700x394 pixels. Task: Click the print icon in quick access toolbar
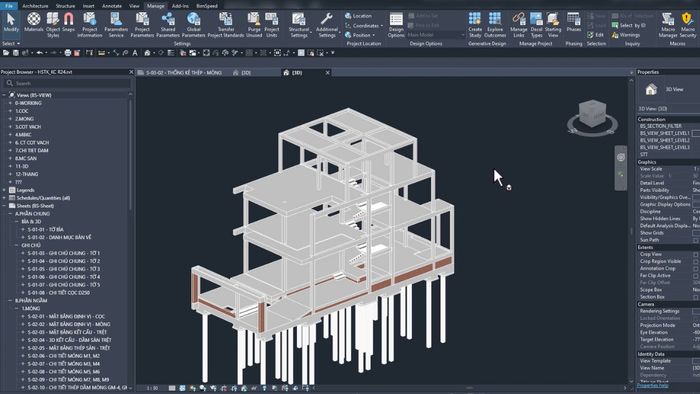click(68, 53)
